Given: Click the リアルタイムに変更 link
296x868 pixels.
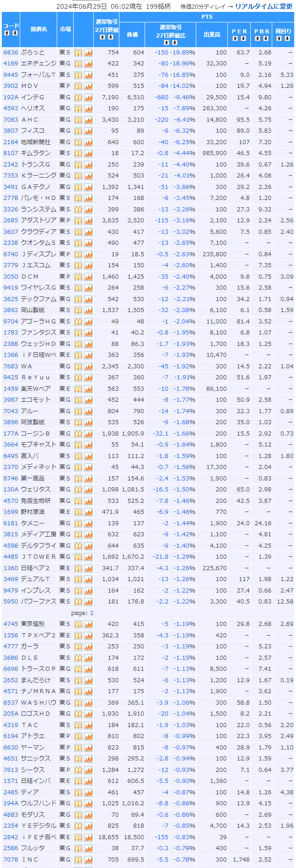Looking at the screenshot, I should (264, 6).
